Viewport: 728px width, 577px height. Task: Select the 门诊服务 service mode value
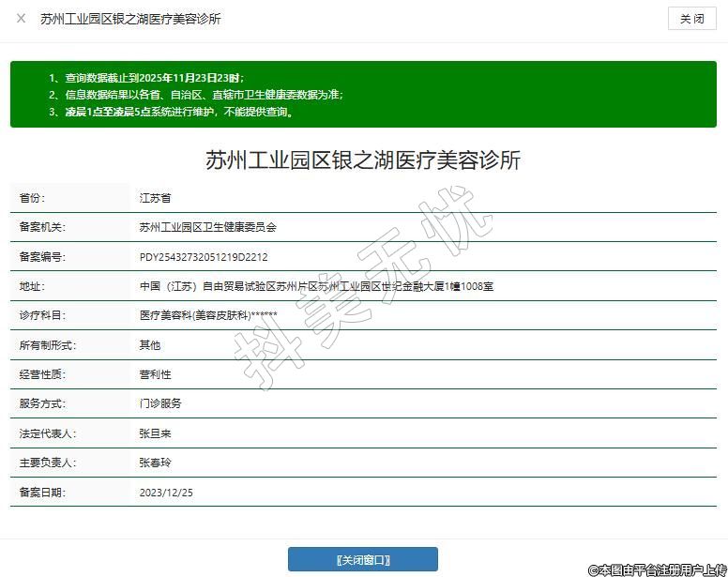[160, 403]
